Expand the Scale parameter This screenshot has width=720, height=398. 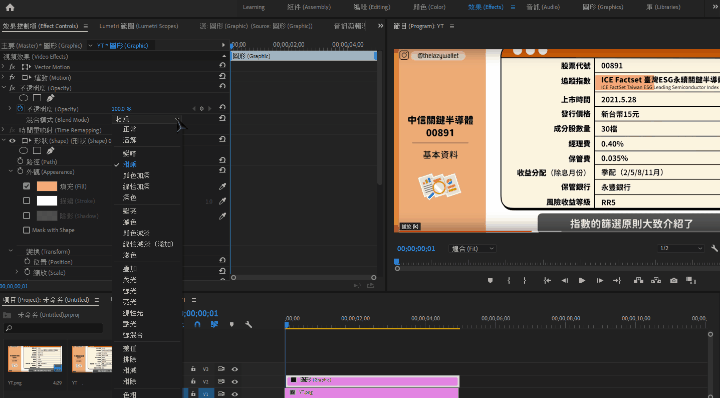click(17, 272)
